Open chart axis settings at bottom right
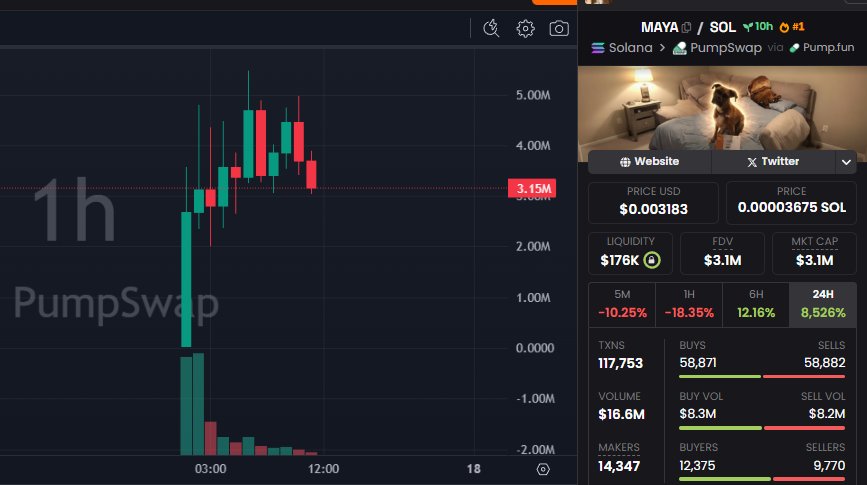The image size is (867, 485). coord(543,469)
